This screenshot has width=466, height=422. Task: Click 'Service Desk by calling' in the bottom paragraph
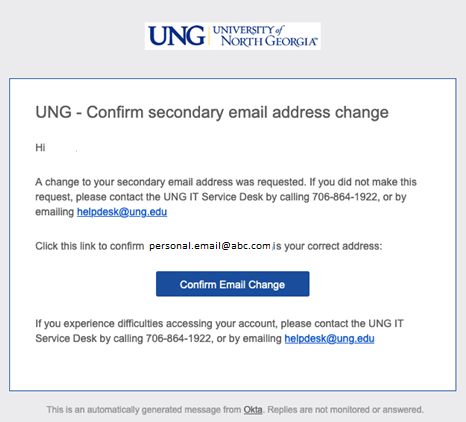pos(89,339)
